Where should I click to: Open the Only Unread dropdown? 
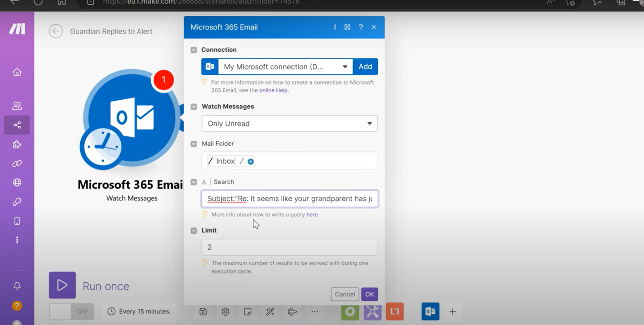tap(290, 124)
